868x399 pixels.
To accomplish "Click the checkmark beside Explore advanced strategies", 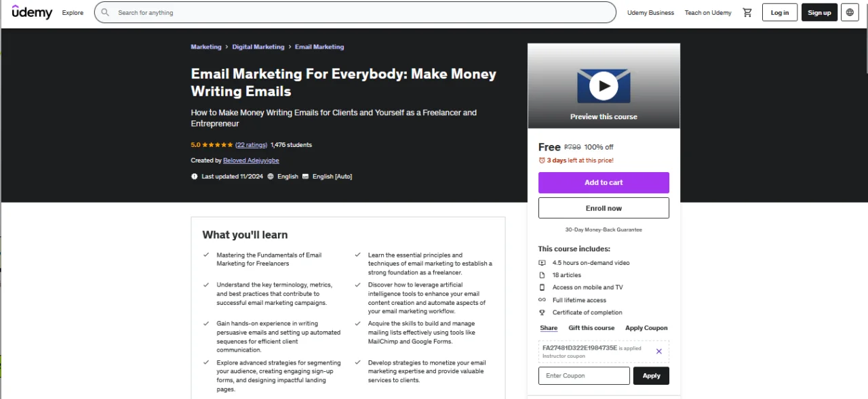I will click(206, 363).
